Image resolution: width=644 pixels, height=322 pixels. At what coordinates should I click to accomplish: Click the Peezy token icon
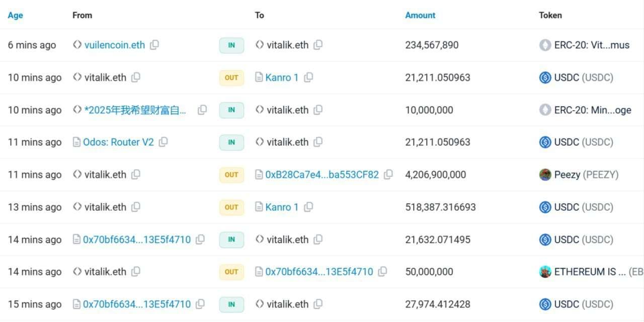pos(545,175)
